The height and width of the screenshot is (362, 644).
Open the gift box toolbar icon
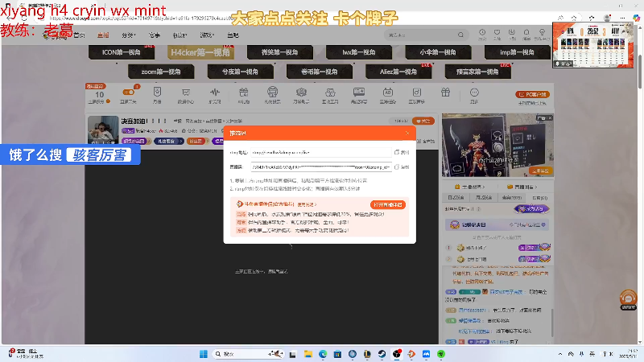click(x=446, y=93)
